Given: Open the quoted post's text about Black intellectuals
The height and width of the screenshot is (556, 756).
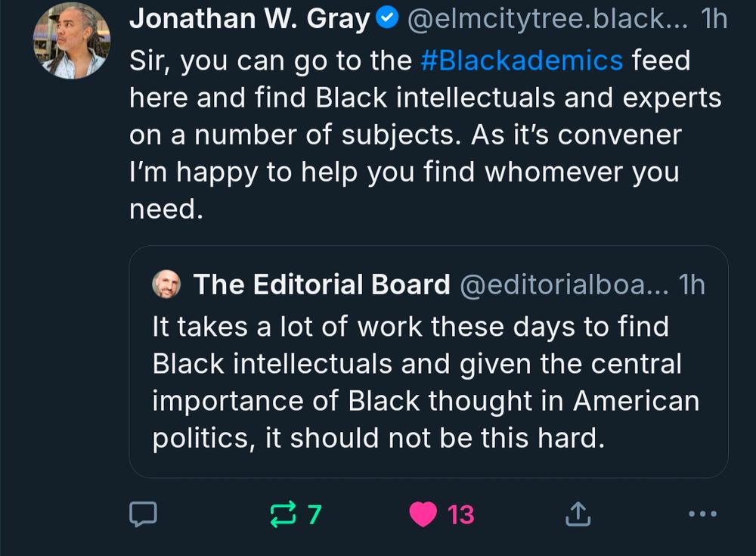Looking at the screenshot, I should pyautogui.click(x=423, y=382).
